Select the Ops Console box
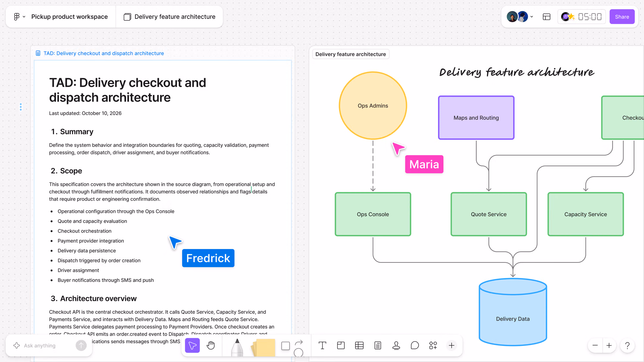The height and width of the screenshot is (362, 644). [373, 214]
